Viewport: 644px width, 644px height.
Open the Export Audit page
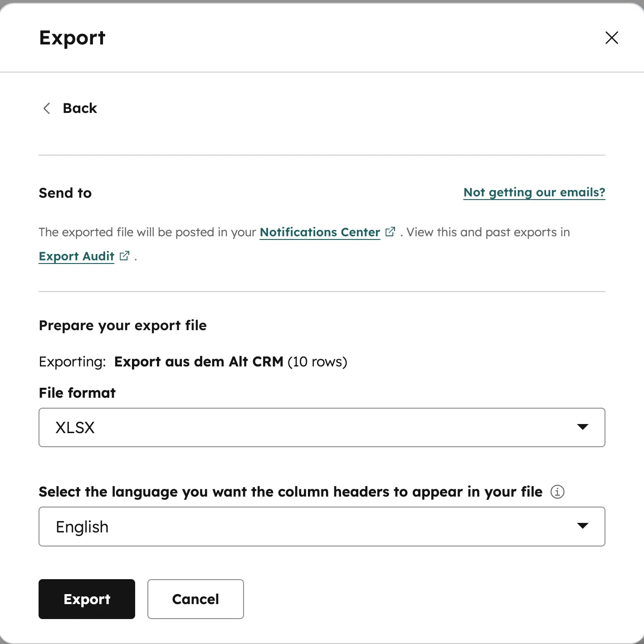click(76, 256)
